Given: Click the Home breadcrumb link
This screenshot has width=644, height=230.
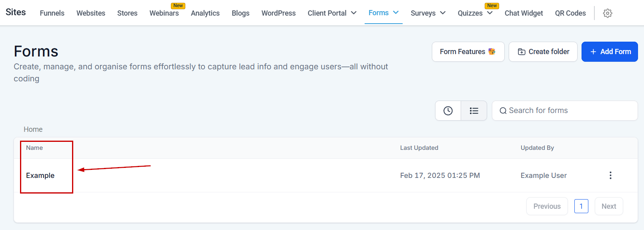Looking at the screenshot, I should 33,129.
